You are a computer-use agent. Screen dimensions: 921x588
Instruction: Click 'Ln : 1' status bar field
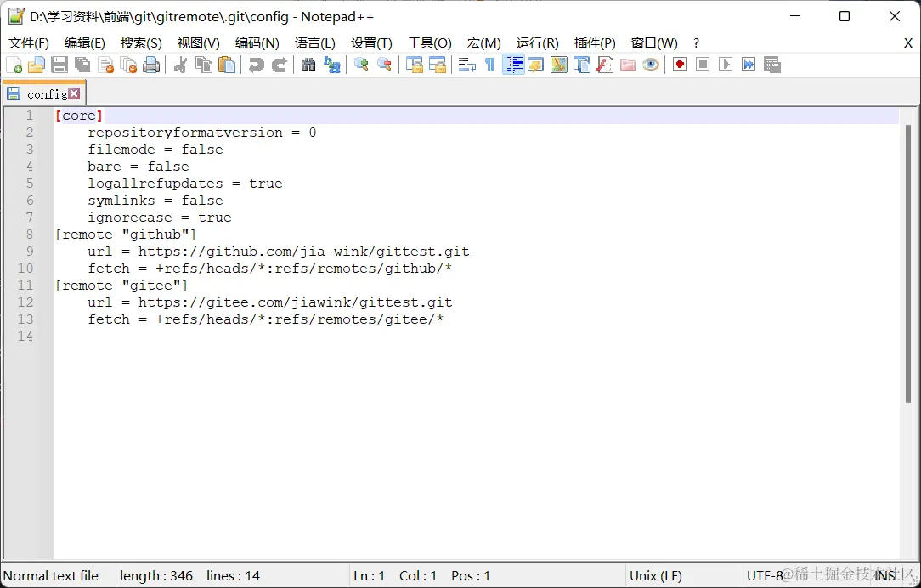(369, 575)
